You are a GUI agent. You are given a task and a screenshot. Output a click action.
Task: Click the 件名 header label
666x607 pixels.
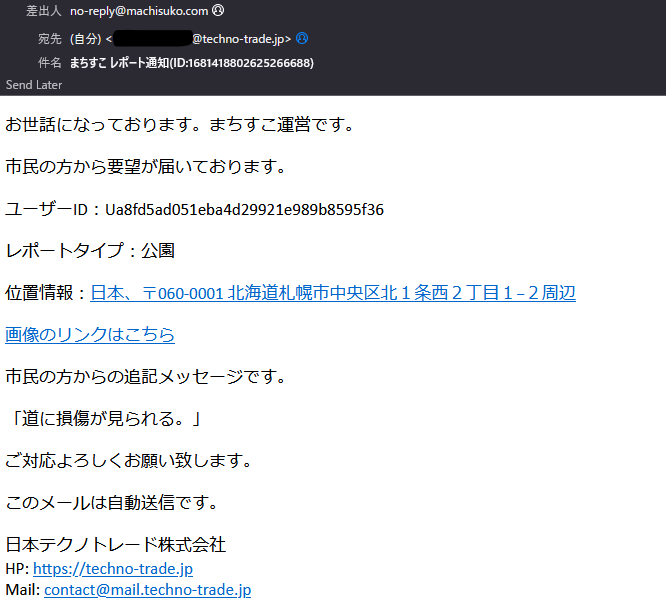pyautogui.click(x=49, y=62)
